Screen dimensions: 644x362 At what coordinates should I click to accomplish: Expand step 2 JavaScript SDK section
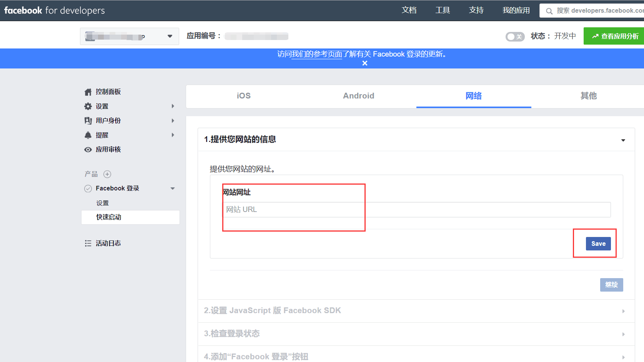coord(623,311)
